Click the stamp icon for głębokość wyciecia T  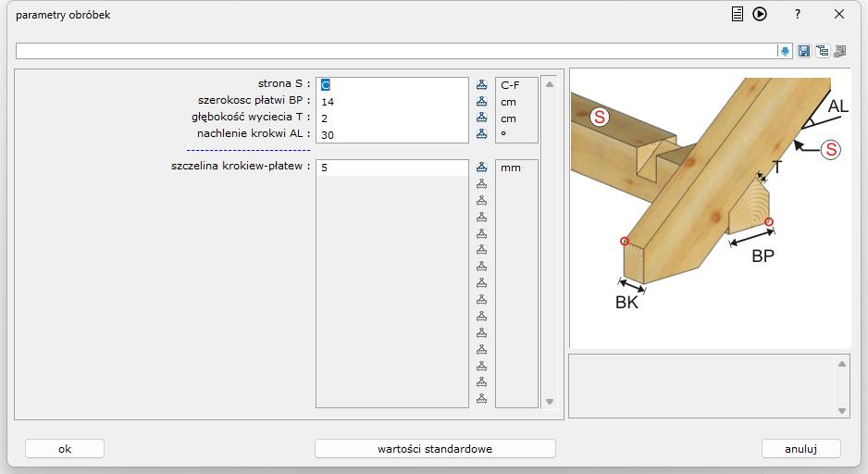[x=481, y=118]
